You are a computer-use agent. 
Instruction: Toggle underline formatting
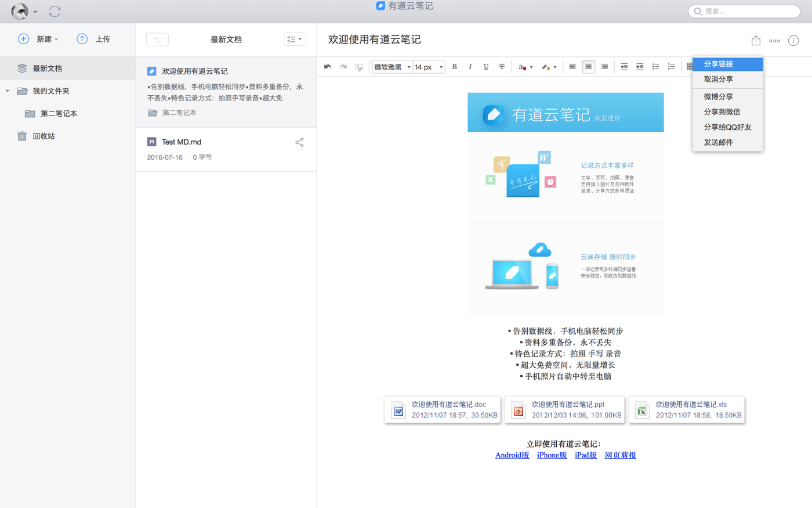[x=486, y=67]
